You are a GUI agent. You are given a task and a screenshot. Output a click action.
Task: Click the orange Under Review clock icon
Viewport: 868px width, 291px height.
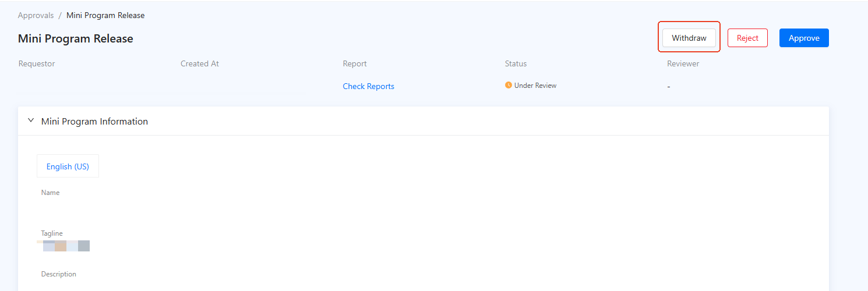tap(509, 86)
